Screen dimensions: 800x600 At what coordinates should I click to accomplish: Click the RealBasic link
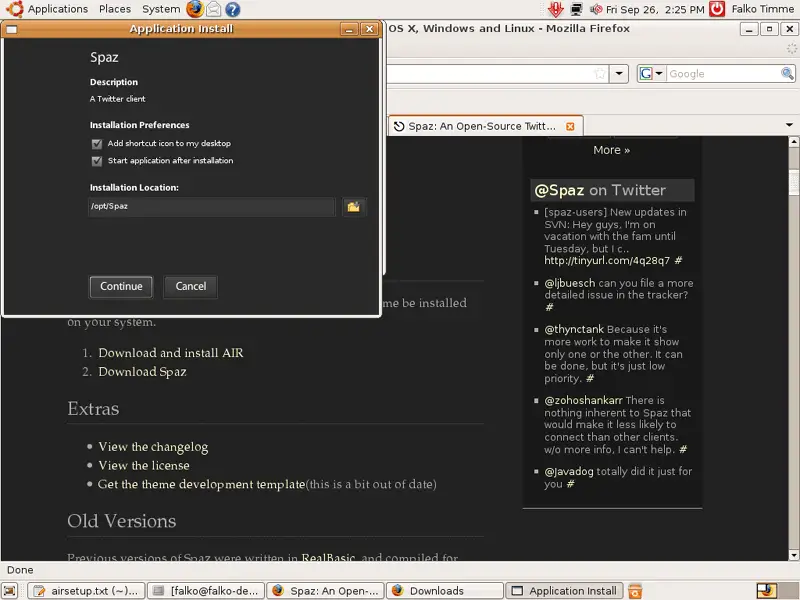[x=329, y=557]
